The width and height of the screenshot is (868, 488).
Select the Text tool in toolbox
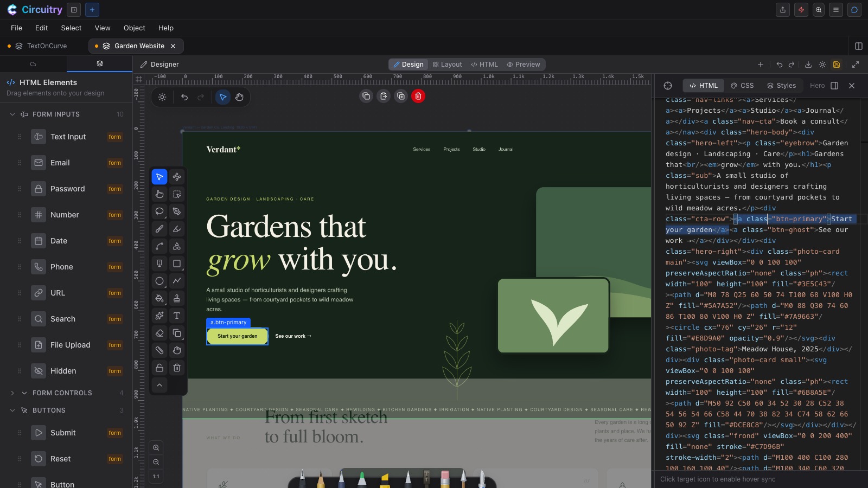[x=177, y=316]
